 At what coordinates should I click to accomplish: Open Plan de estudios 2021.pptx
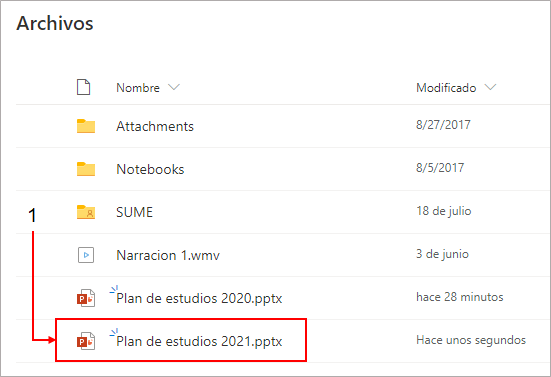tap(199, 341)
